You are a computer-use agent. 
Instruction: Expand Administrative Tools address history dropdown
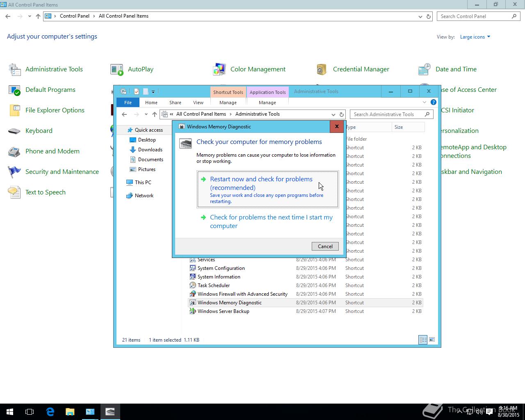pos(333,114)
